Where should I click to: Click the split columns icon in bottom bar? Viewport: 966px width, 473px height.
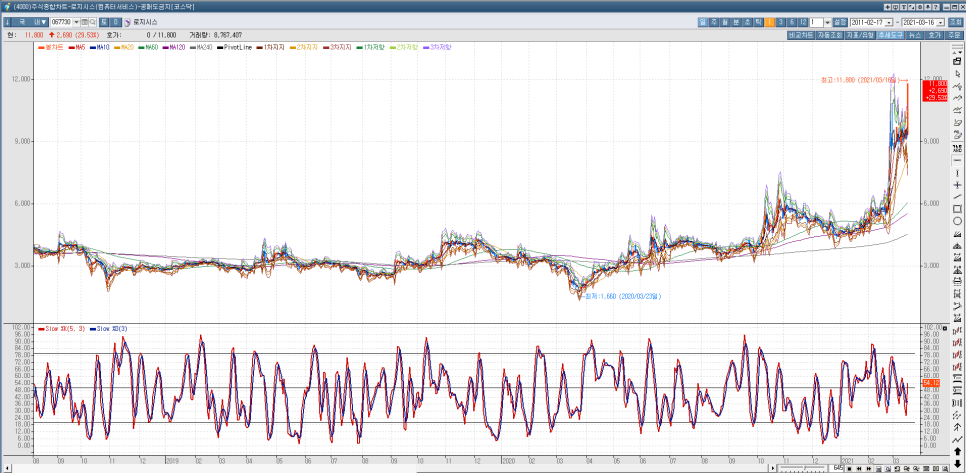pos(936,469)
